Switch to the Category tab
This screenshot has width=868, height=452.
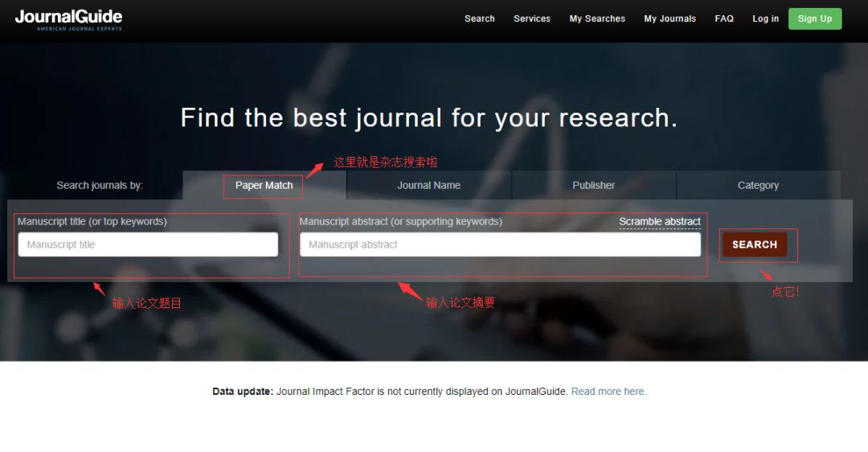point(759,186)
